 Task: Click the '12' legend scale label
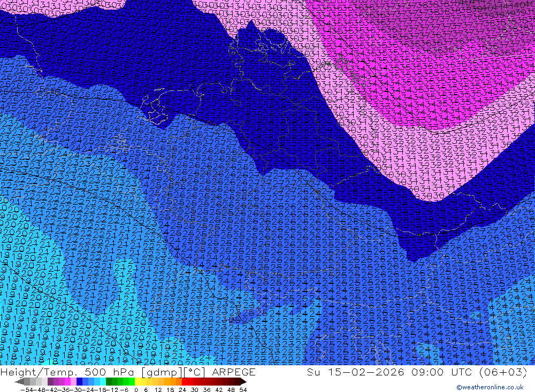tap(158, 390)
